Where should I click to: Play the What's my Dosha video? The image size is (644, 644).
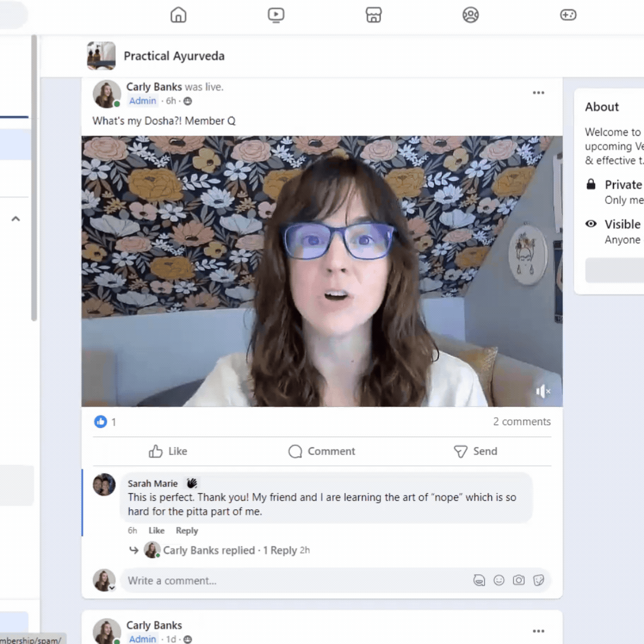(322, 271)
